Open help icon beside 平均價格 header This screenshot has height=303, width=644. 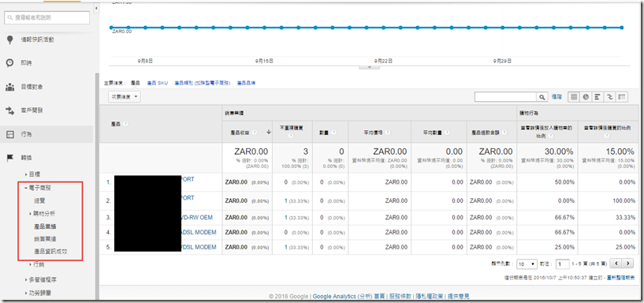[388, 133]
